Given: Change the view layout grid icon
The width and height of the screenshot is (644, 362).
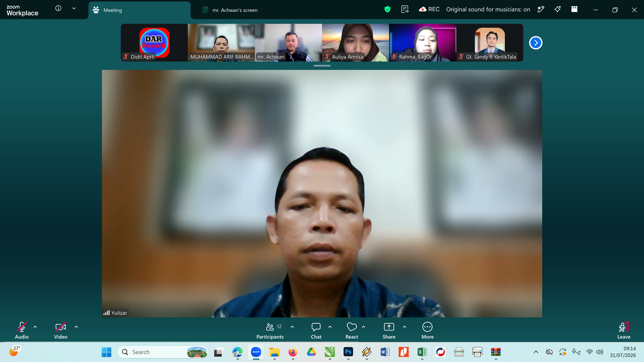Looking at the screenshot, I should coord(574,10).
